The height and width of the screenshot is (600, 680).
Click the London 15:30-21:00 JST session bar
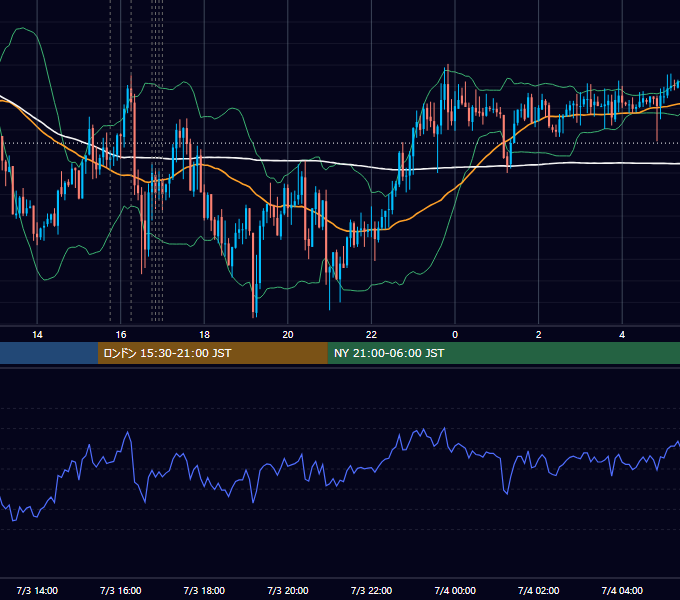(x=212, y=353)
